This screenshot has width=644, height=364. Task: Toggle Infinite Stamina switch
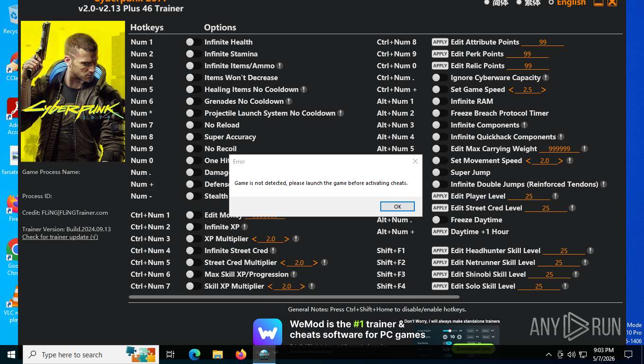coord(193,54)
